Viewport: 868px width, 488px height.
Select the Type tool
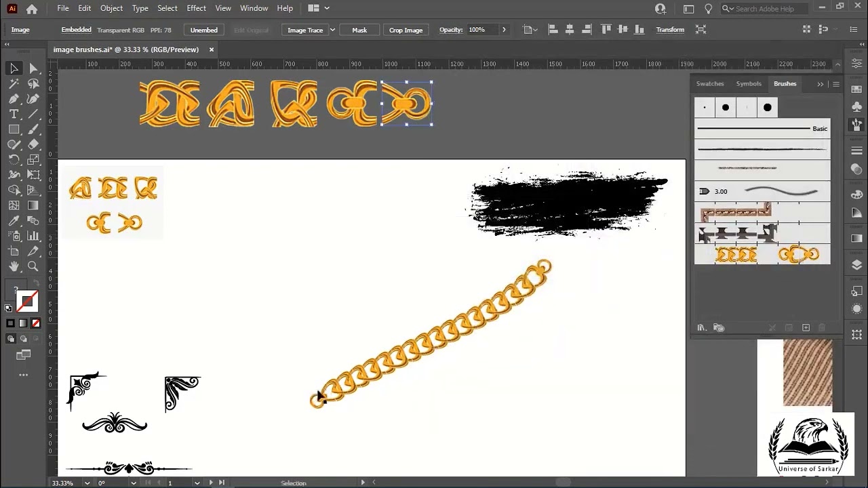point(14,114)
